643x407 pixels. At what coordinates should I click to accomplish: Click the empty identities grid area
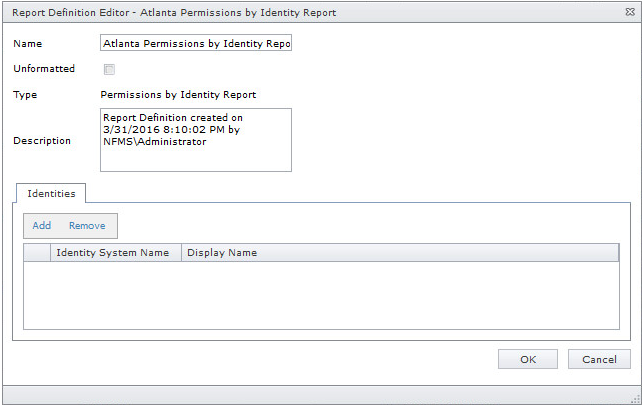[320, 295]
